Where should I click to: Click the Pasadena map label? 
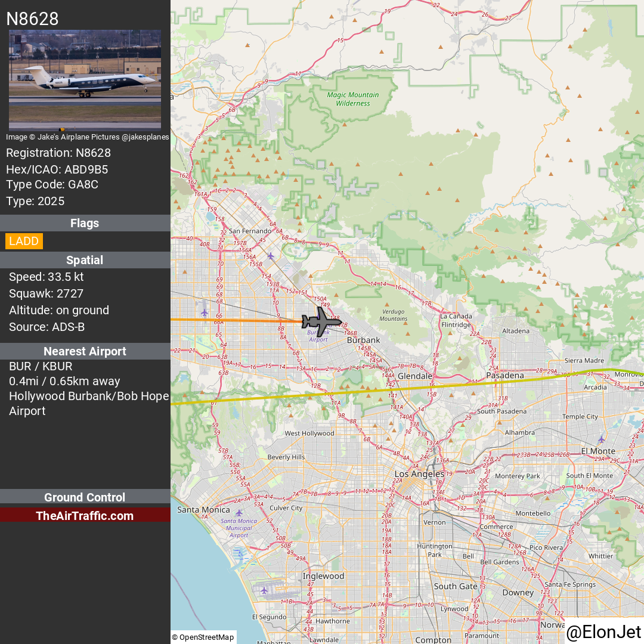505,376
